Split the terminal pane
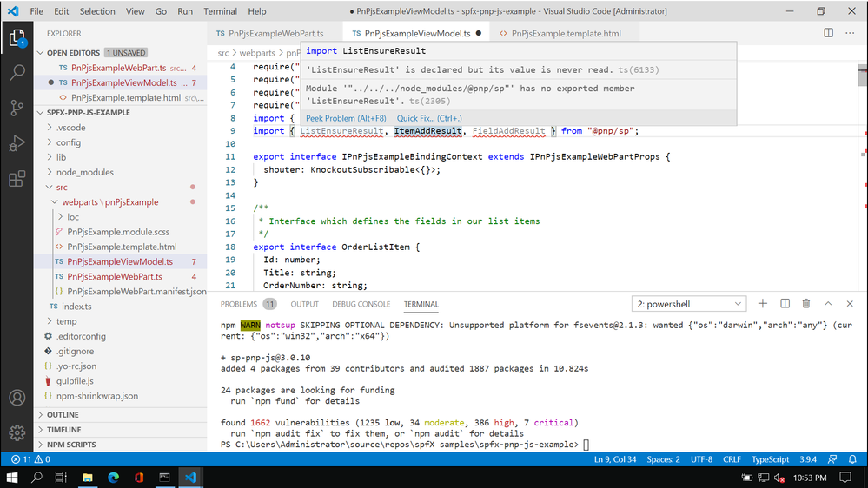868x488 pixels. [x=785, y=303]
